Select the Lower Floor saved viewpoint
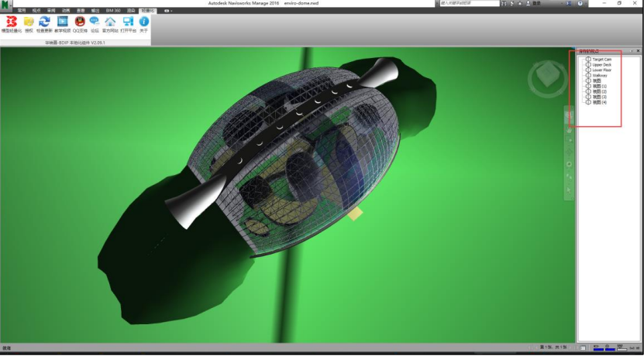This screenshot has height=356, width=644. click(601, 70)
